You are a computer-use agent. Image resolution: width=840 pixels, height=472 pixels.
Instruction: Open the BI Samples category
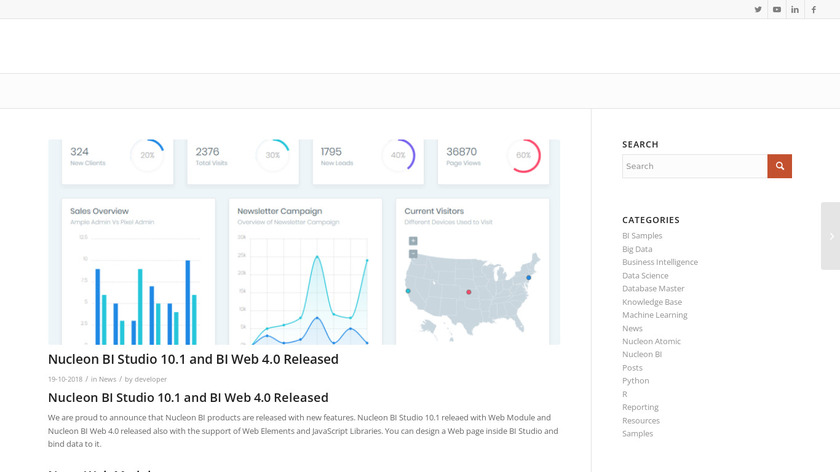coord(642,236)
